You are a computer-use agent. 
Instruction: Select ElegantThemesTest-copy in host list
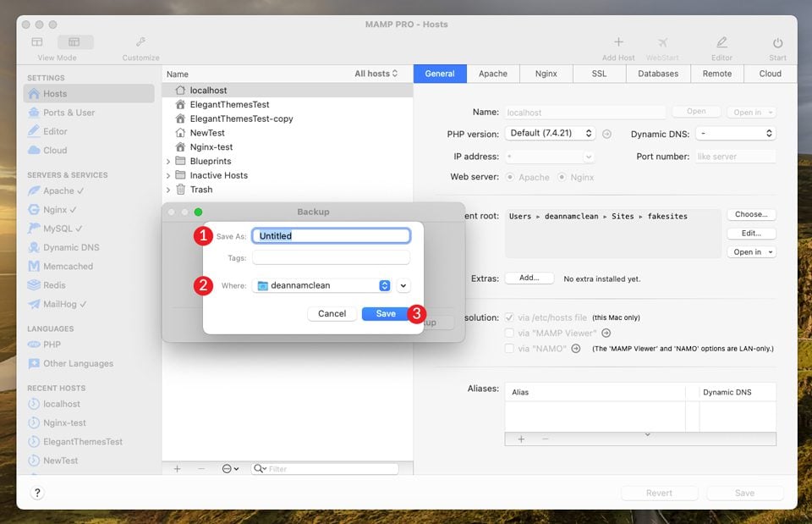pyautogui.click(x=241, y=119)
